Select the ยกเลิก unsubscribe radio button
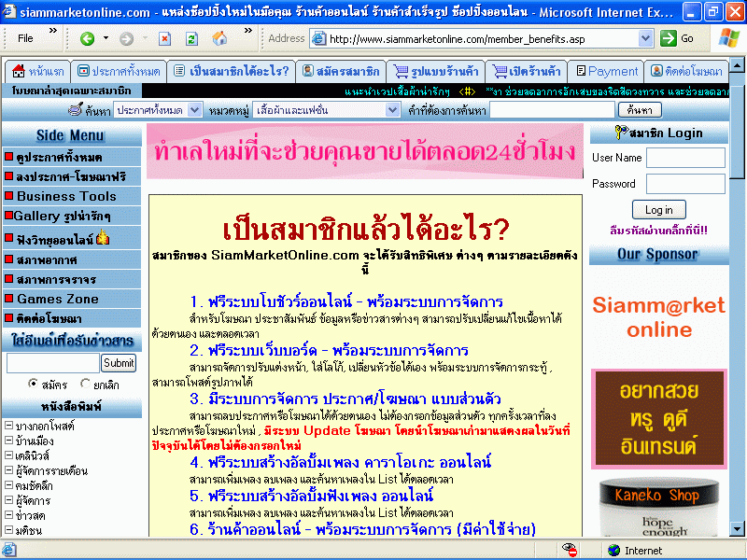Screen dimensions: 747x560 (x=86, y=384)
